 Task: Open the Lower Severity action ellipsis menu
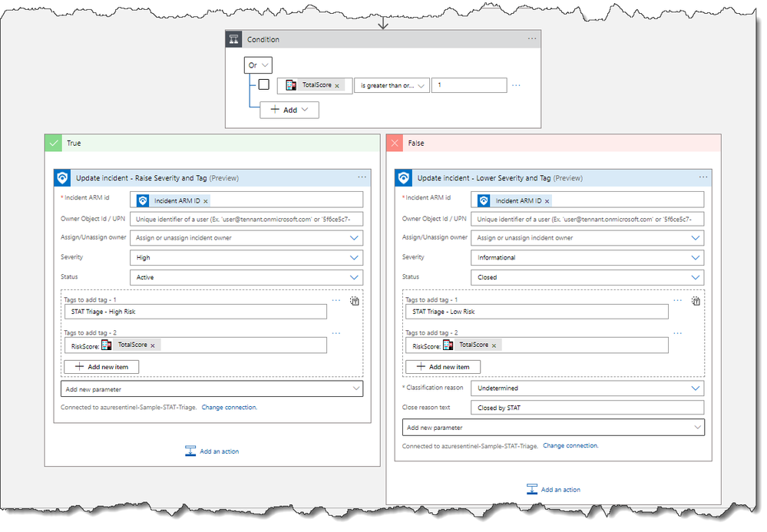pyautogui.click(x=703, y=177)
